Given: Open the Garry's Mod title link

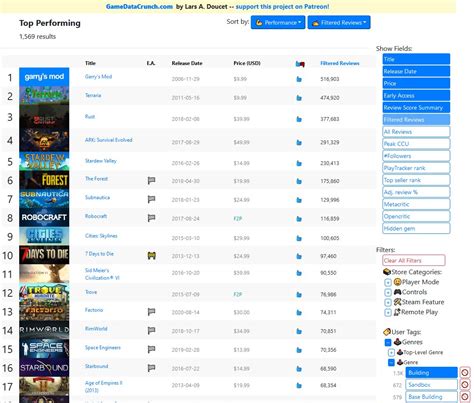Looking at the screenshot, I should click(x=98, y=77).
